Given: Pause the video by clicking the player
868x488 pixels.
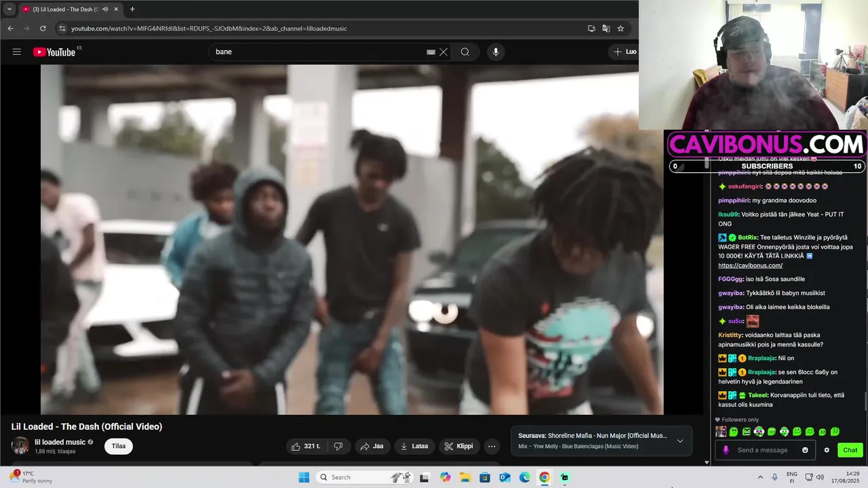Looking at the screenshot, I should 352,239.
